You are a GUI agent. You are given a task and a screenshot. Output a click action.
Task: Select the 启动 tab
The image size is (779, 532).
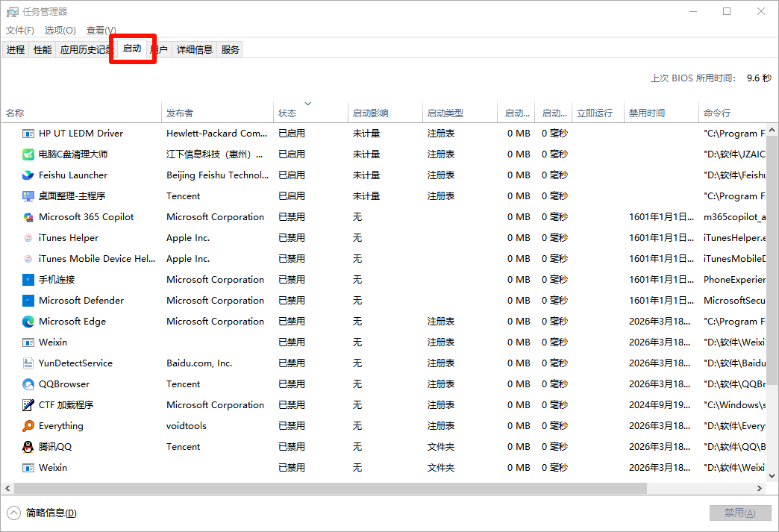point(132,48)
